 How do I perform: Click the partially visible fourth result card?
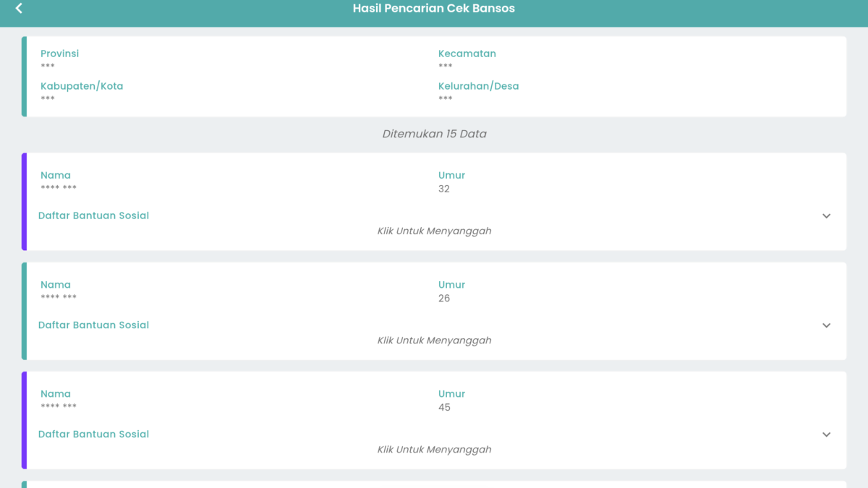[434, 482]
